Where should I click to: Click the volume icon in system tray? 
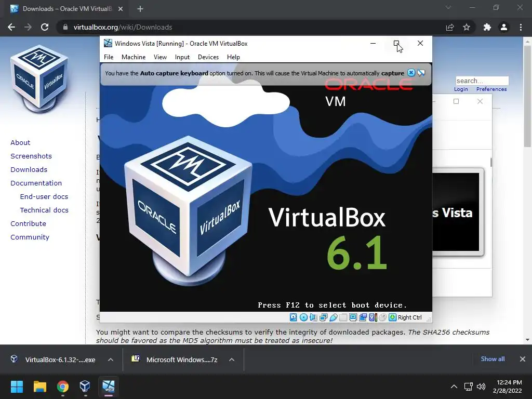[481, 387]
